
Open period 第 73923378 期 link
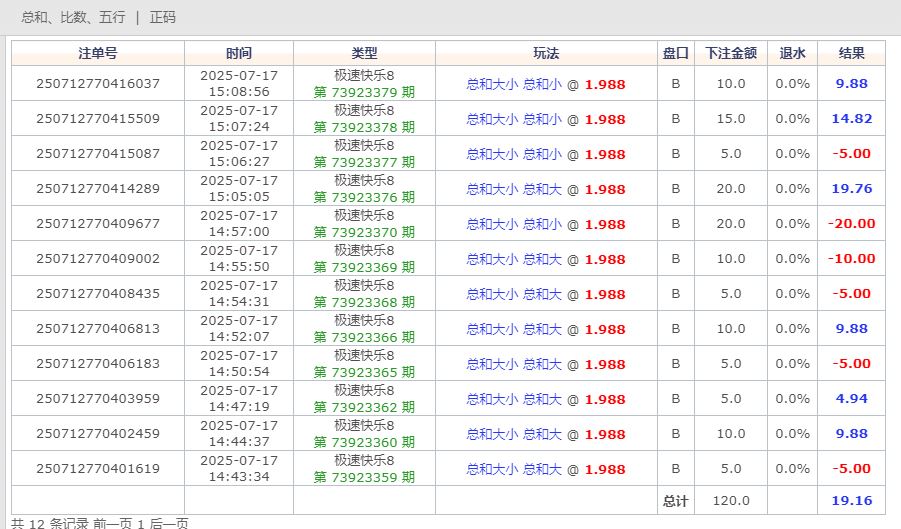364,128
